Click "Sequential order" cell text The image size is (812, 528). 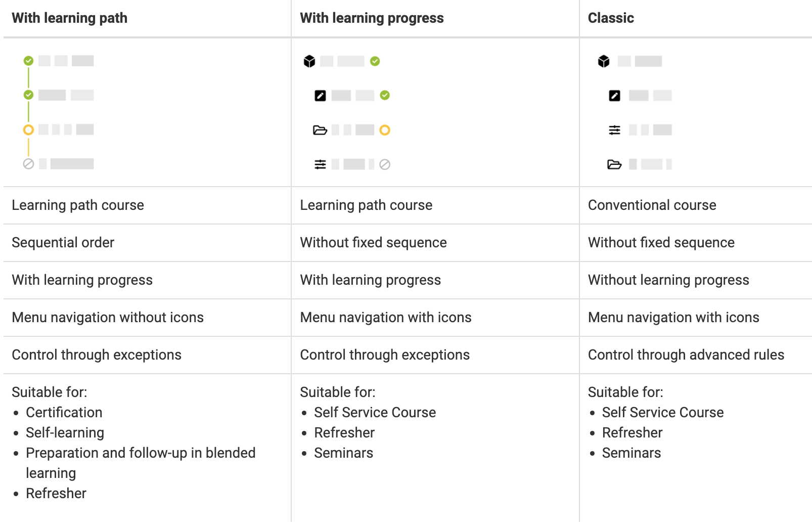[63, 242]
